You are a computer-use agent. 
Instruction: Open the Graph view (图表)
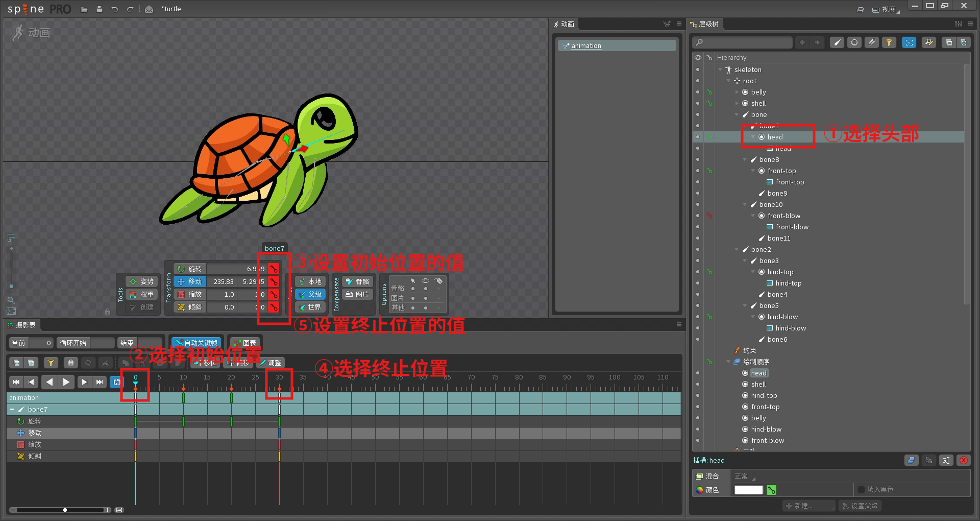(x=244, y=343)
